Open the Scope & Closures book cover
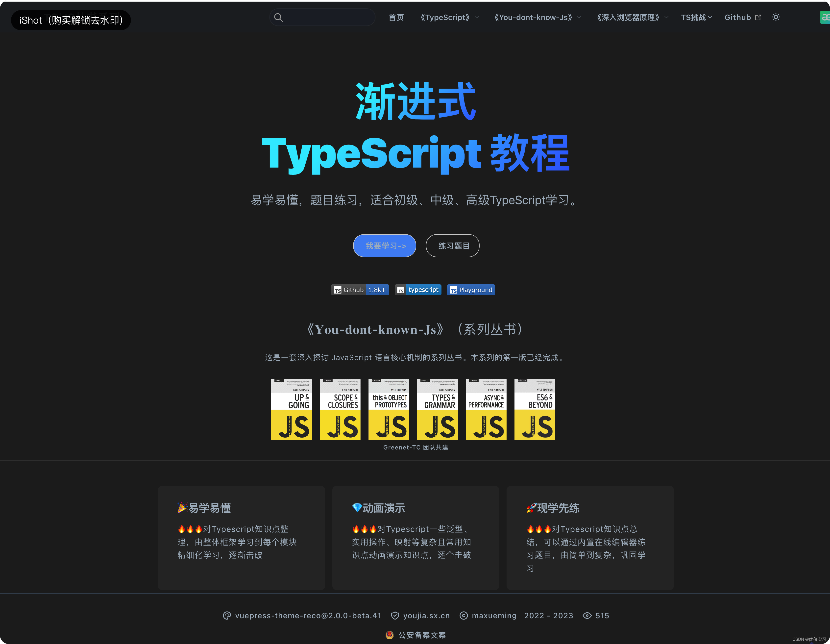This screenshot has width=830, height=644. click(340, 409)
